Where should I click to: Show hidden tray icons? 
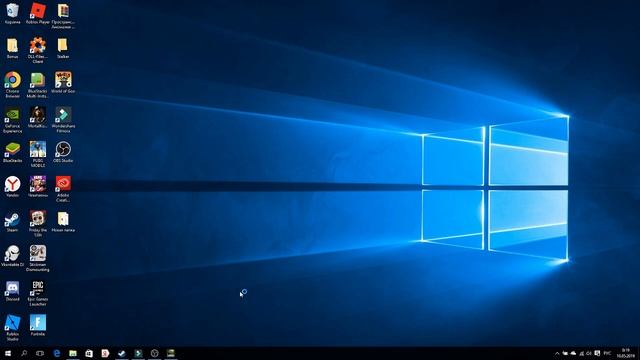557,353
